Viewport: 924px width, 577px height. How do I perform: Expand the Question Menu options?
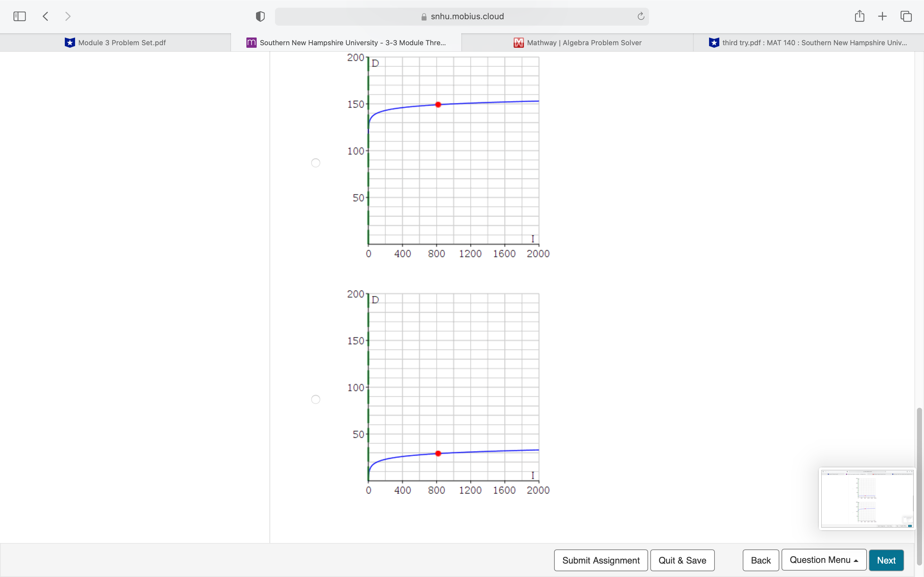pyautogui.click(x=823, y=560)
